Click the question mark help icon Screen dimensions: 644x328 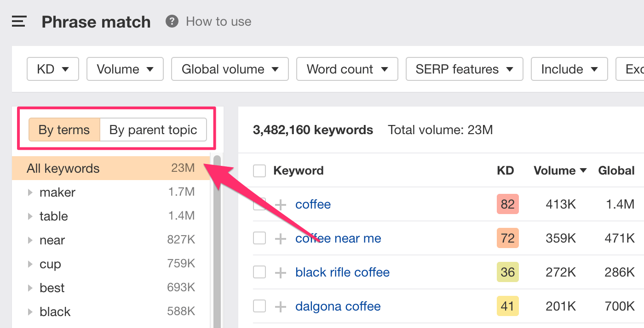(172, 21)
